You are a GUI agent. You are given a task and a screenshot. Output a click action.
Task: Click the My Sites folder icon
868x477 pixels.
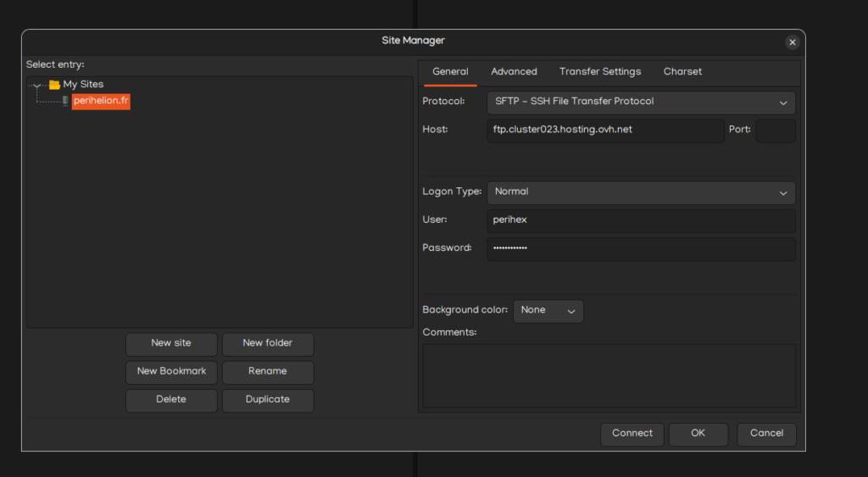click(x=54, y=85)
